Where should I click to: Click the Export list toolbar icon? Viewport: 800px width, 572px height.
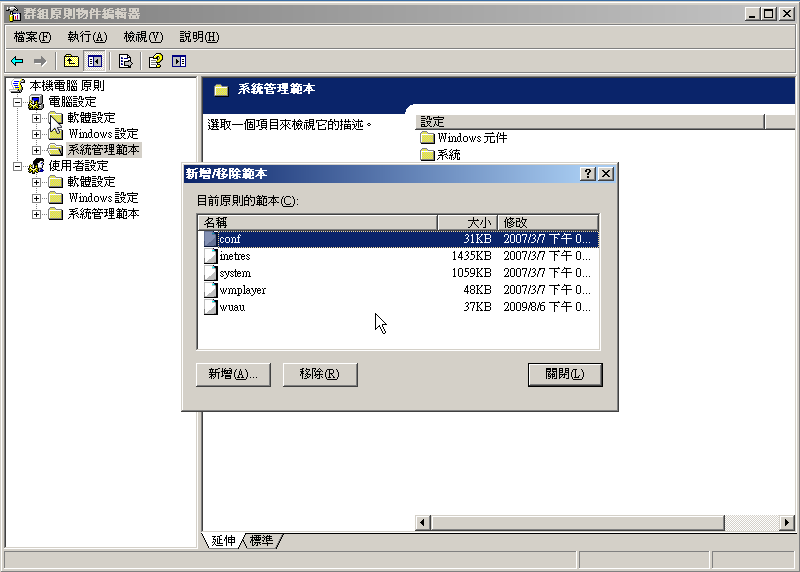click(126, 61)
